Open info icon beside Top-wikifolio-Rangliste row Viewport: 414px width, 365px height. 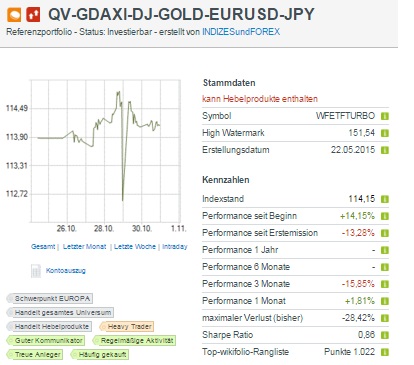pyautogui.click(x=385, y=352)
